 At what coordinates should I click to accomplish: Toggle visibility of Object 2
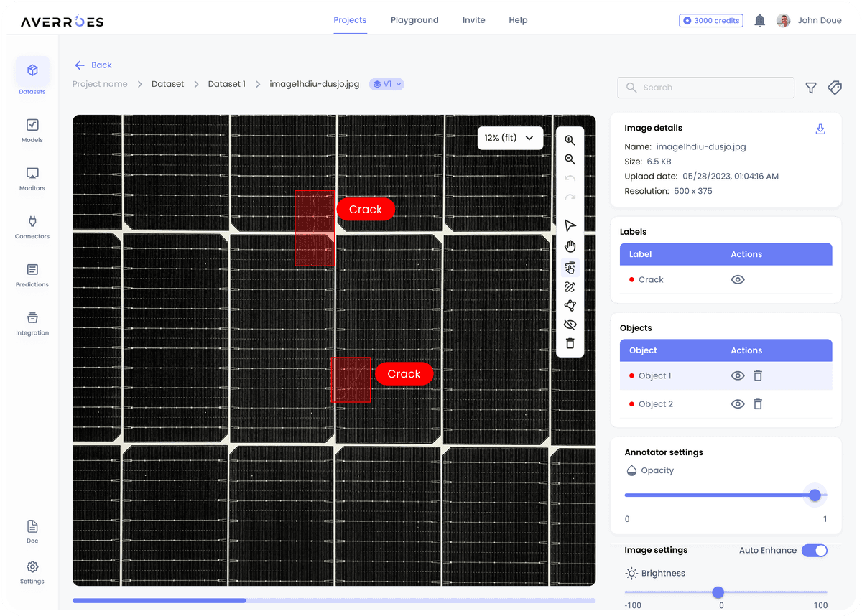pyautogui.click(x=737, y=403)
